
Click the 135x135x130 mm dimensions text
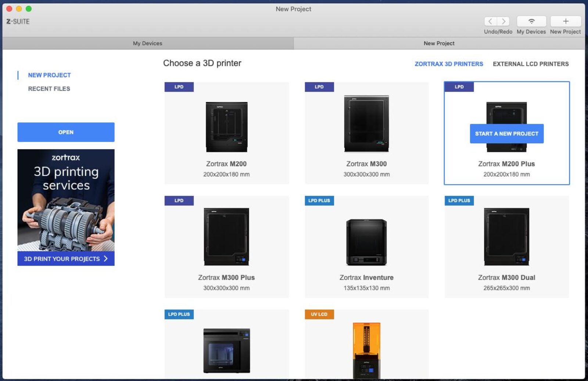[366, 288]
